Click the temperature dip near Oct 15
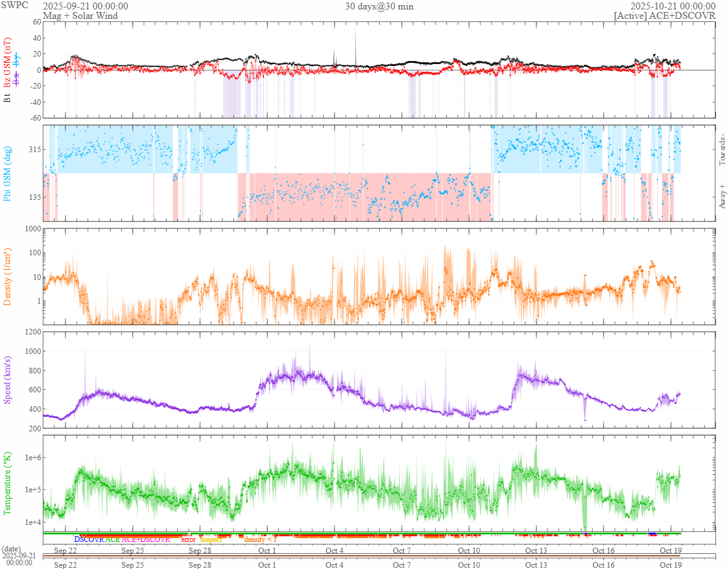The height and width of the screenshot is (569, 728). (585, 509)
